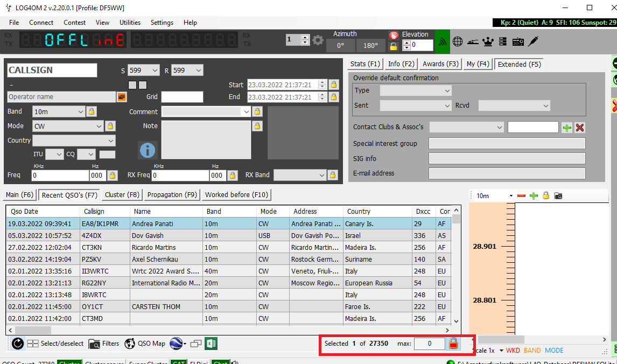This screenshot has width=617, height=364.
Task: Click the refresh icon under QSO grid
Action: point(17,344)
